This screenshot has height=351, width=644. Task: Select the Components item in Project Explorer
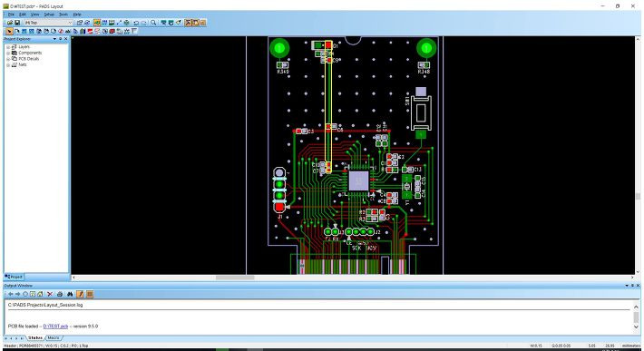(x=30, y=53)
